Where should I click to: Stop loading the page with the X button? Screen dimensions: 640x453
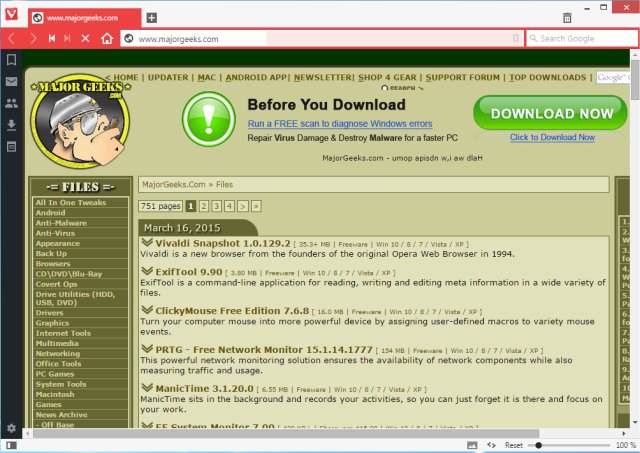coord(85,39)
